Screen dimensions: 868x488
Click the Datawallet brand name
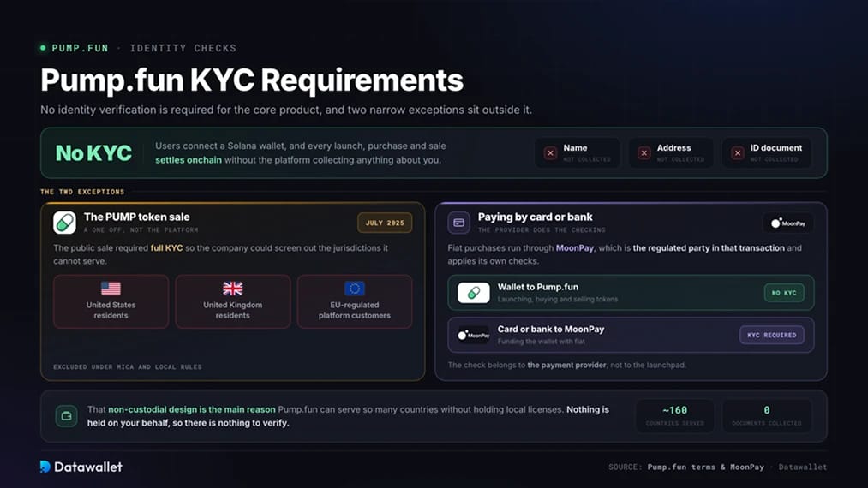coord(88,467)
